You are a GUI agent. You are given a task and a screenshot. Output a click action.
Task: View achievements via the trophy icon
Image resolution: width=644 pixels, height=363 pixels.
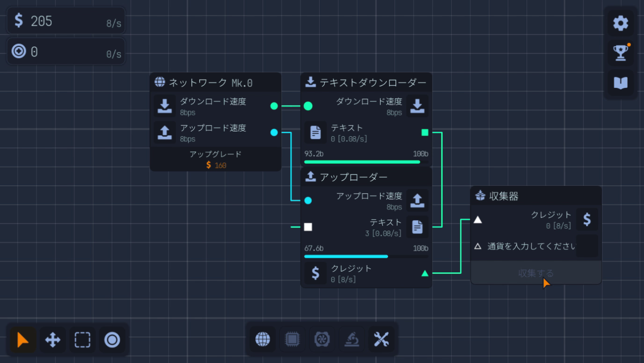pyautogui.click(x=620, y=51)
